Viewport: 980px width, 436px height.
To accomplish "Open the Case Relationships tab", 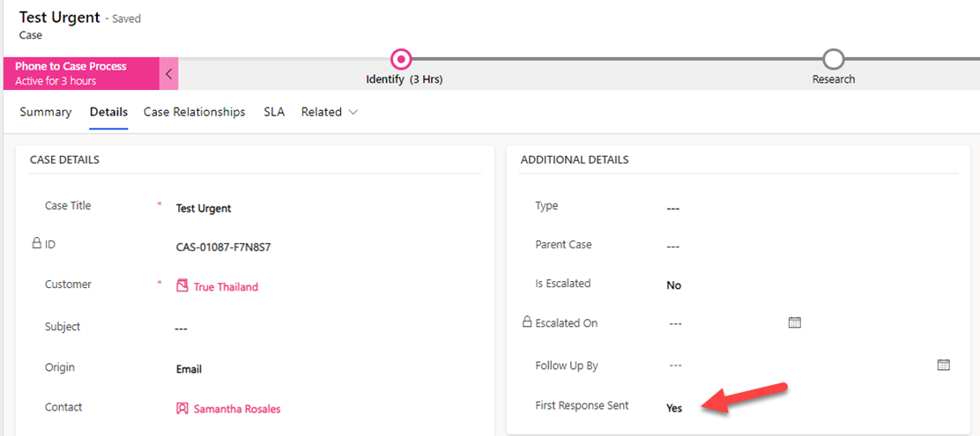I will pos(194,112).
